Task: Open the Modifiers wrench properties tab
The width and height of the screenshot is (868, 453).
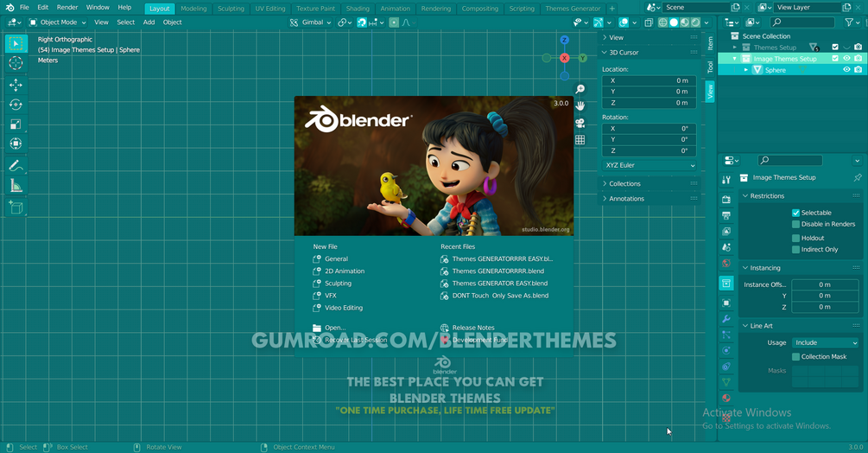Action: pos(726,319)
